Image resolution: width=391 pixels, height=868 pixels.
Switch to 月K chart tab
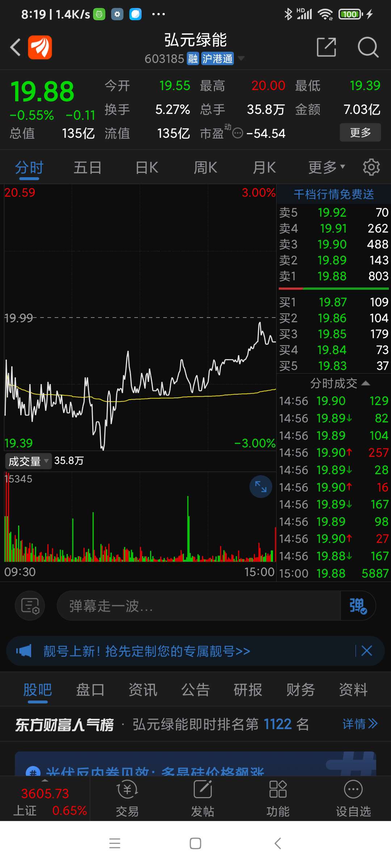[264, 167]
